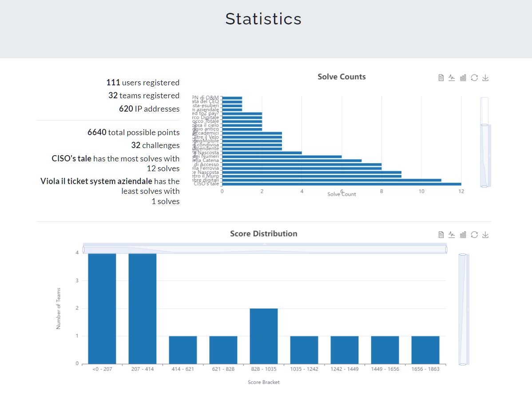Restore the Solve Counts chart
The width and height of the screenshot is (532, 393).
(x=474, y=78)
